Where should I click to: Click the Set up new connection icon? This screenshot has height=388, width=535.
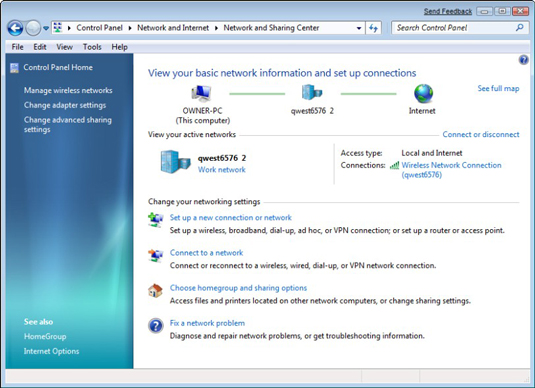[x=156, y=219]
